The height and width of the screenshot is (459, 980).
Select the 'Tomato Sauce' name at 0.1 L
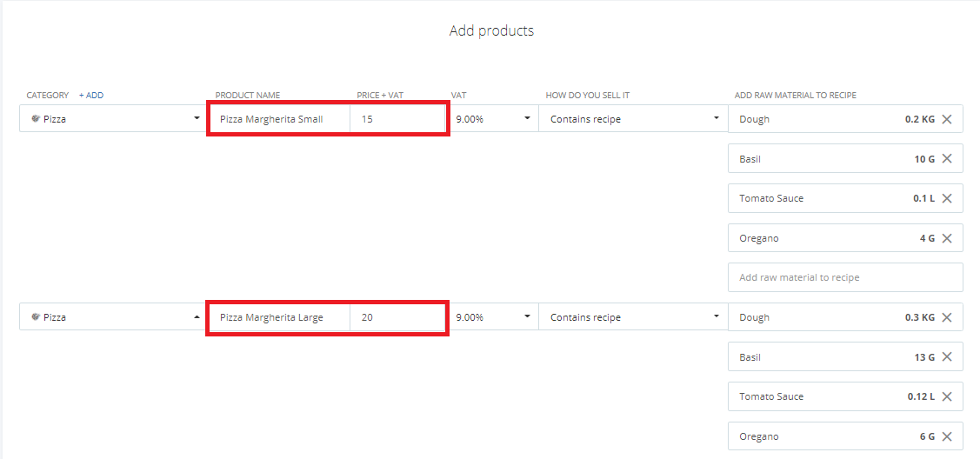coord(771,198)
